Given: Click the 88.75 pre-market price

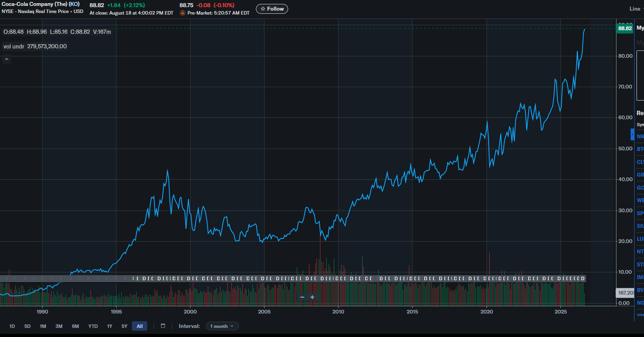Looking at the screenshot, I should pyautogui.click(x=186, y=5).
